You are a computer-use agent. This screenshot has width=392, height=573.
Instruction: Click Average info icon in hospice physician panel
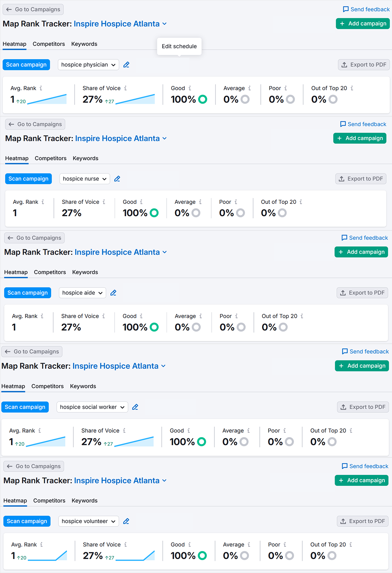249,88
